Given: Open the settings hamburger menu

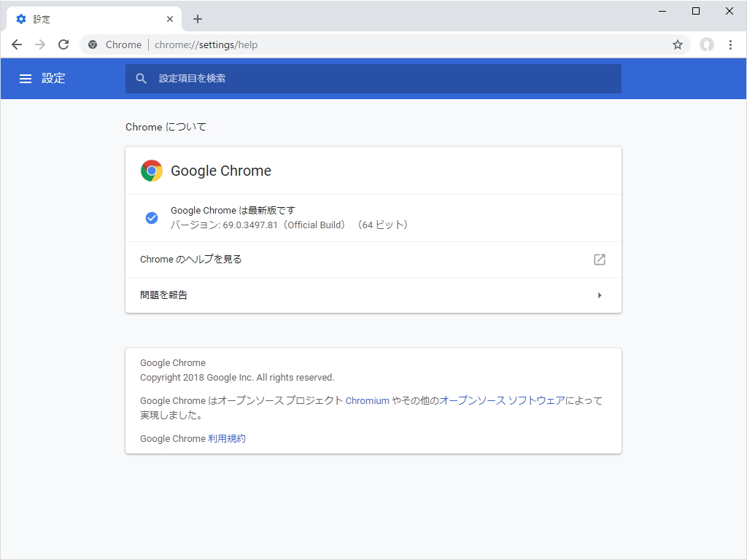Looking at the screenshot, I should (x=26, y=79).
